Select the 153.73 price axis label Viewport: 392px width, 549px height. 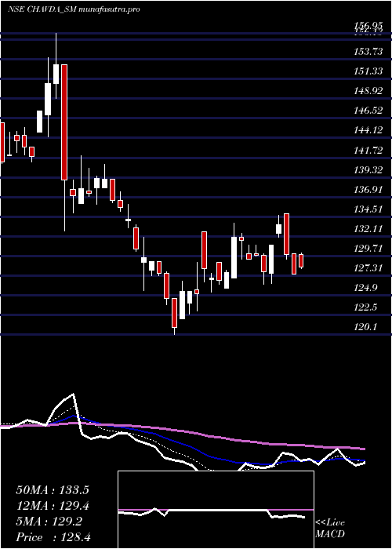click(x=368, y=52)
